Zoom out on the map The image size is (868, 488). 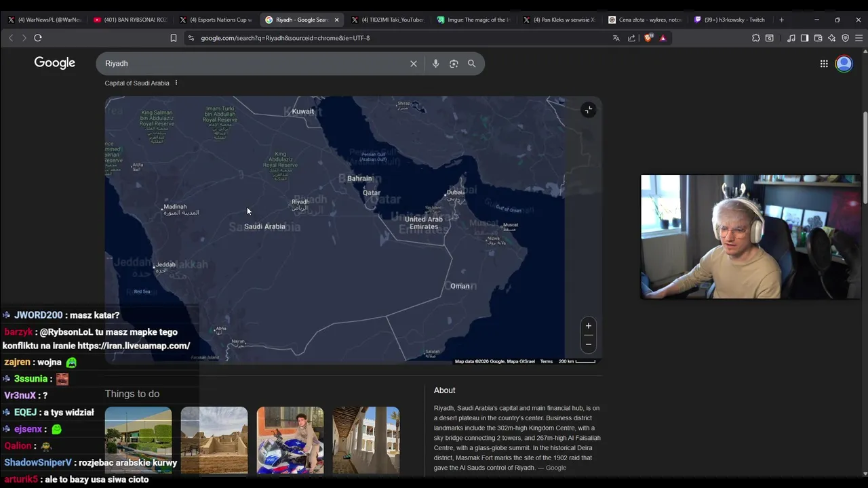589,344
